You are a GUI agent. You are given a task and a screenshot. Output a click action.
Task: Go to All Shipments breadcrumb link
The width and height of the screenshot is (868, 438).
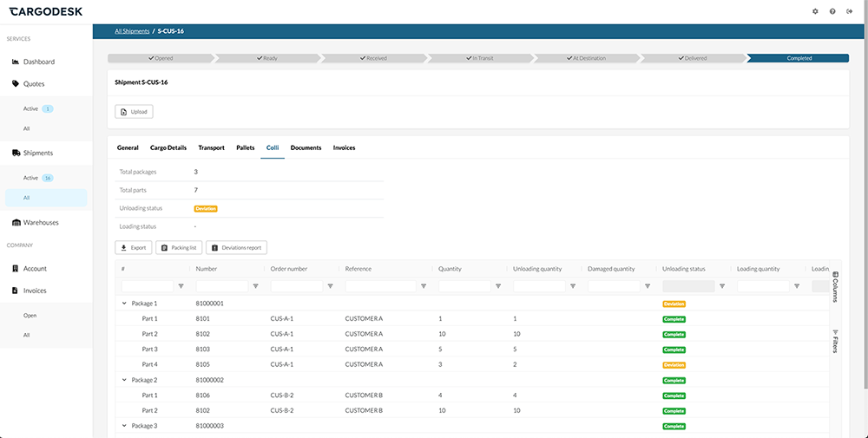[x=132, y=31]
